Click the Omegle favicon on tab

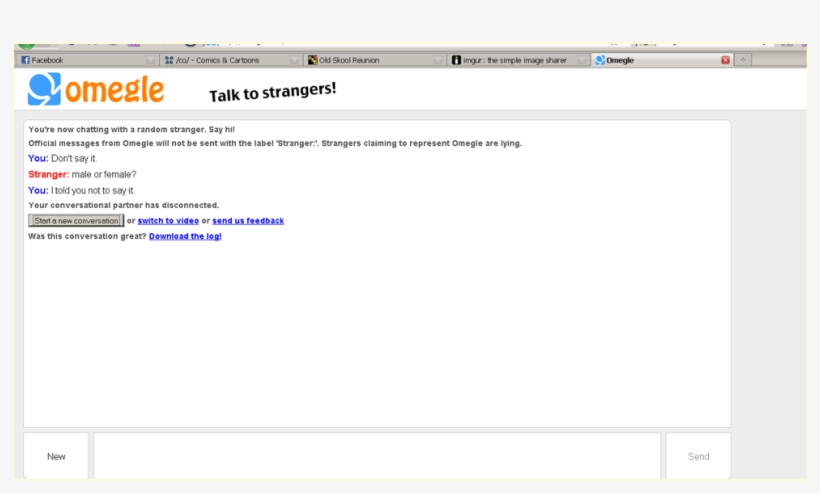pyautogui.click(x=600, y=60)
